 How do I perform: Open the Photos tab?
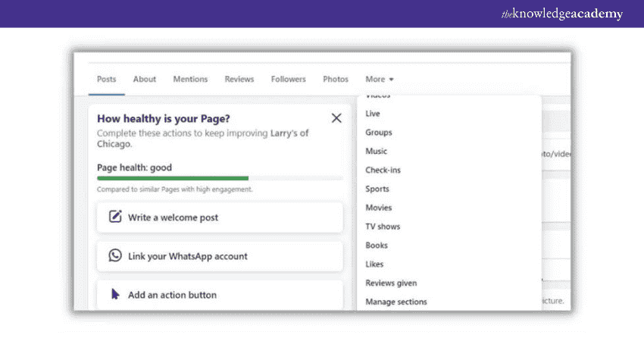(336, 79)
